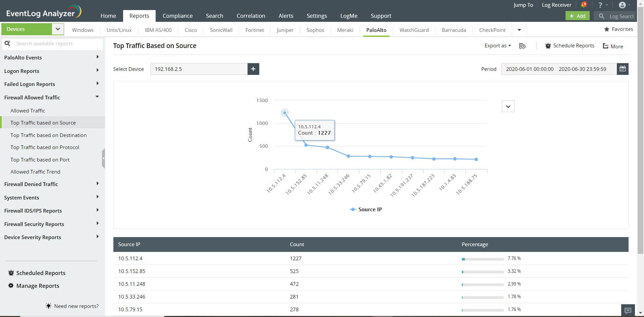Open the Devices dropdown arrow

tap(58, 29)
